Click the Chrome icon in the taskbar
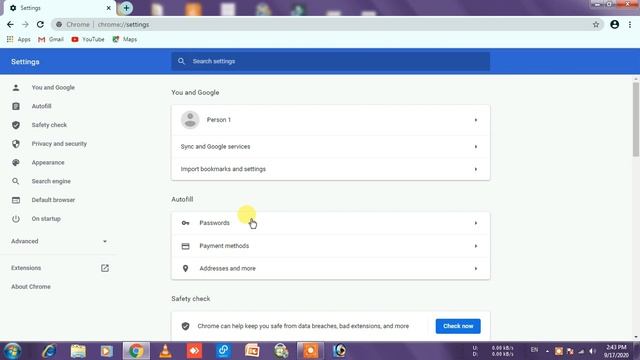Viewport: 640px width, 360px height. (x=136, y=351)
